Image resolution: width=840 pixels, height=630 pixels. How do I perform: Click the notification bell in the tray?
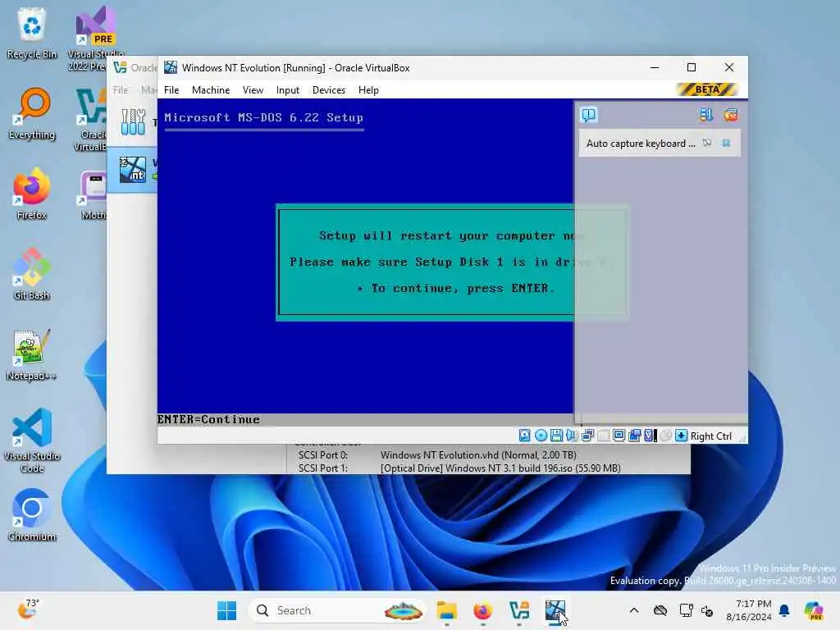pos(784,610)
